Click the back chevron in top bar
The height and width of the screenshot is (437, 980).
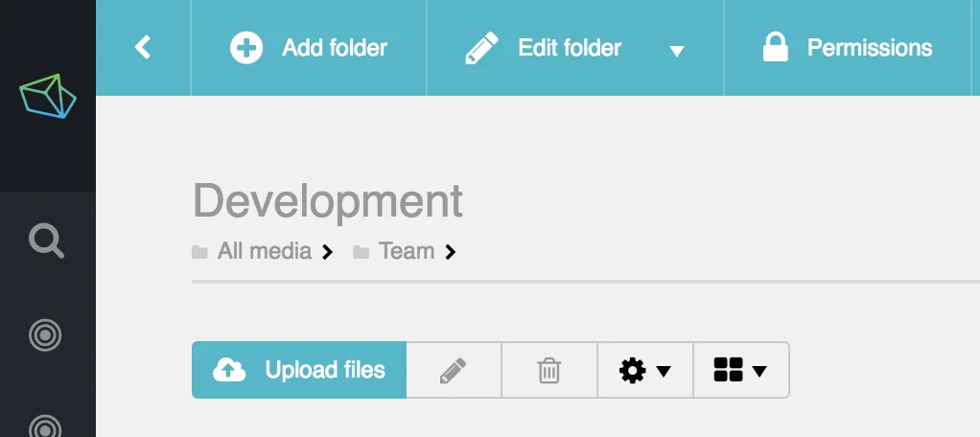143,47
